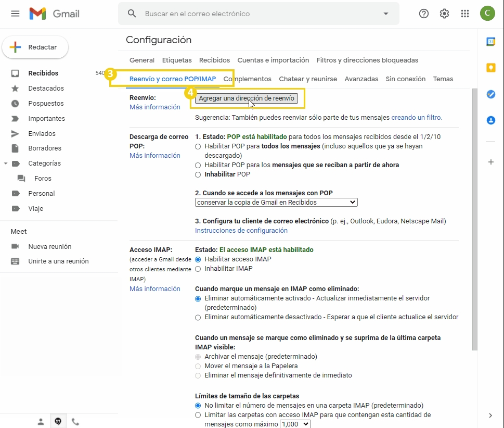Viewport: 504px width, 428px height.
Task: Select Inhabilitar POP radio button
Action: (198, 174)
